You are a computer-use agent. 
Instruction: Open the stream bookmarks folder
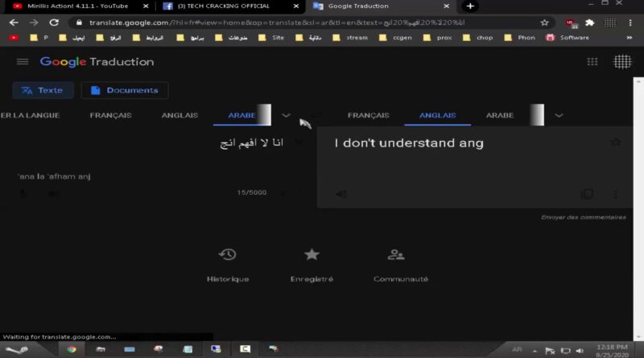pyautogui.click(x=350, y=37)
